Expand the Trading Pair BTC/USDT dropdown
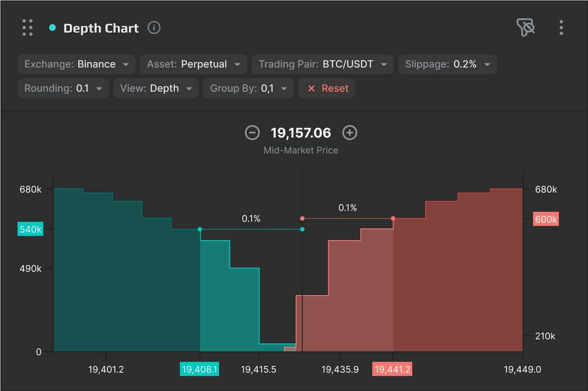 (x=322, y=64)
